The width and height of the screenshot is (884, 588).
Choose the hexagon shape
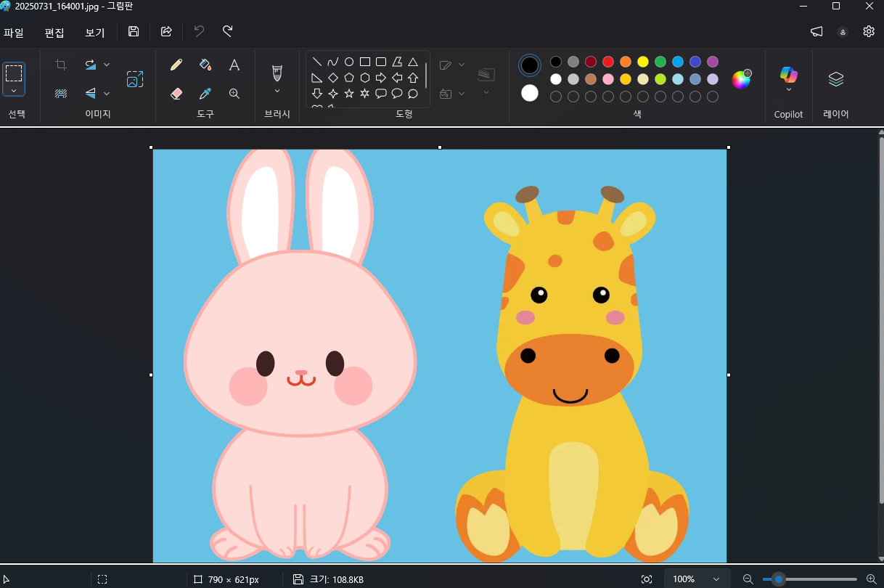pos(365,78)
